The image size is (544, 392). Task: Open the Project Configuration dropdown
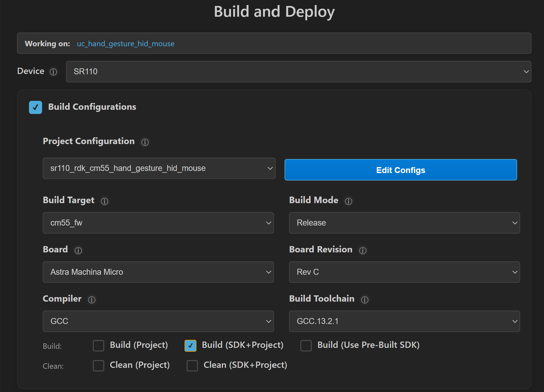[x=159, y=168]
